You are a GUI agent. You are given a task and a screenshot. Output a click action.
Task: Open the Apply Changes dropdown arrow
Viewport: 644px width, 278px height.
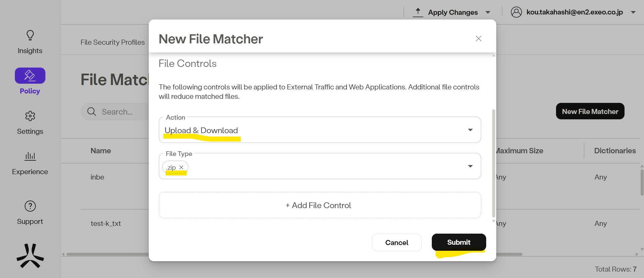point(488,12)
